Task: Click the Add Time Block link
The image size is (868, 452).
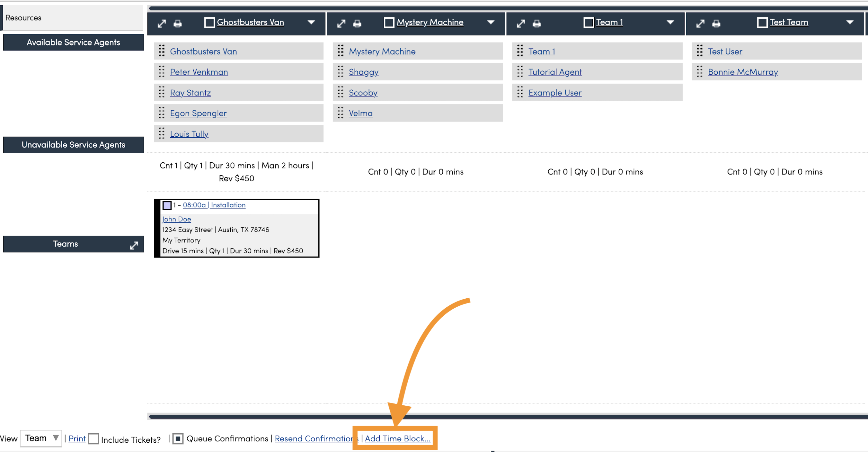Action: pos(398,438)
